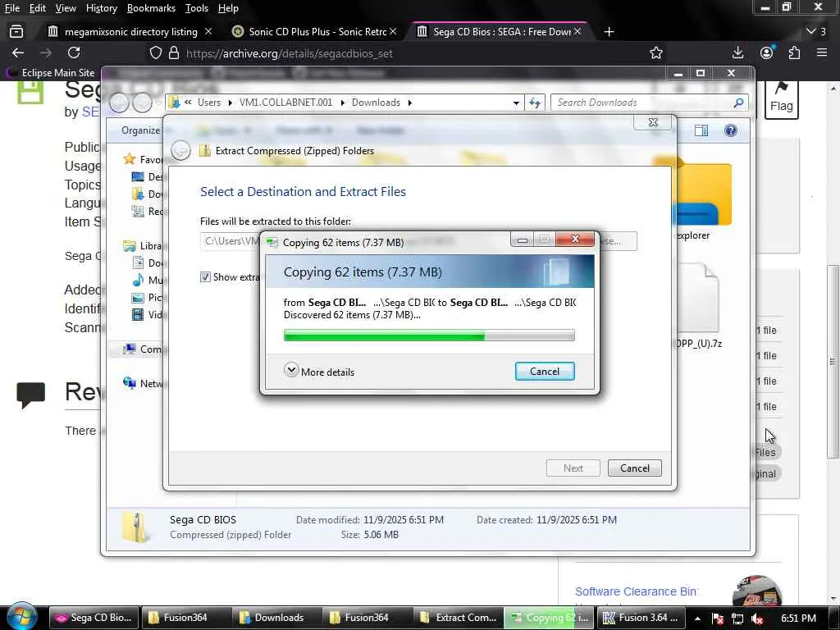Open the Firefox account icon

coord(767,52)
